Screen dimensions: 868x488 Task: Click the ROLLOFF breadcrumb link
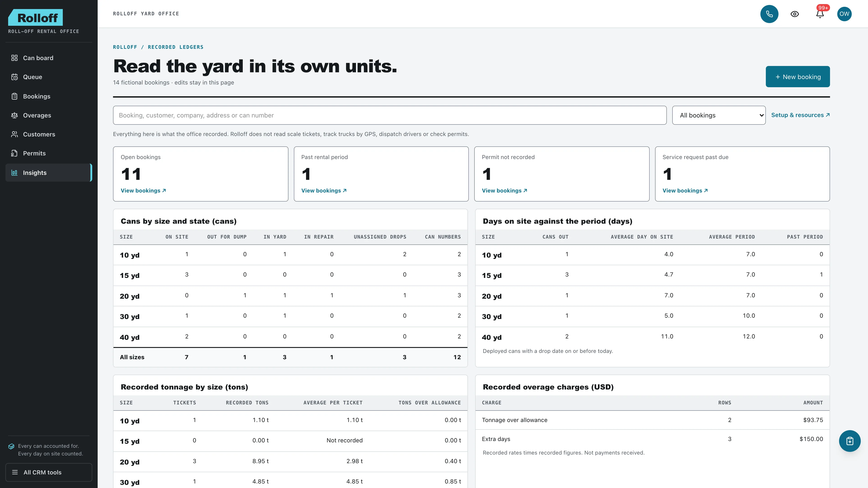(125, 47)
